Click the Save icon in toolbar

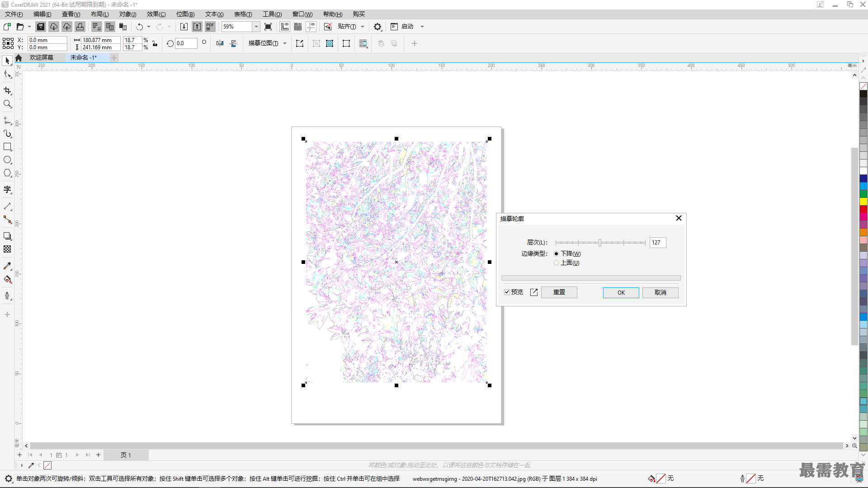pos(41,27)
